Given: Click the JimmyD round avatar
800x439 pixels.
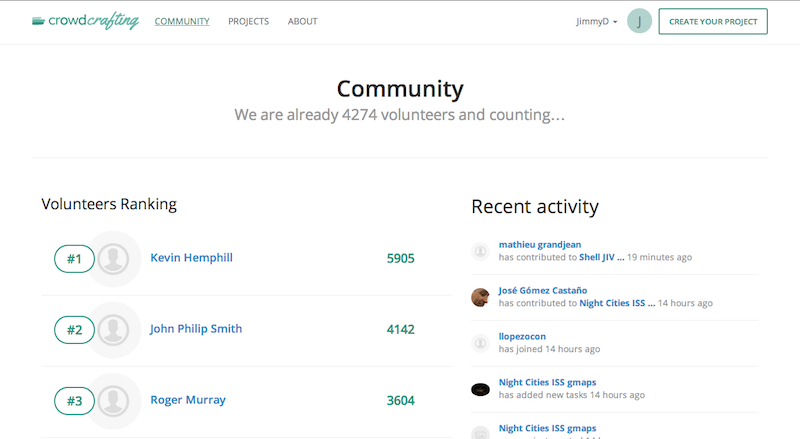Looking at the screenshot, I should tap(639, 21).
